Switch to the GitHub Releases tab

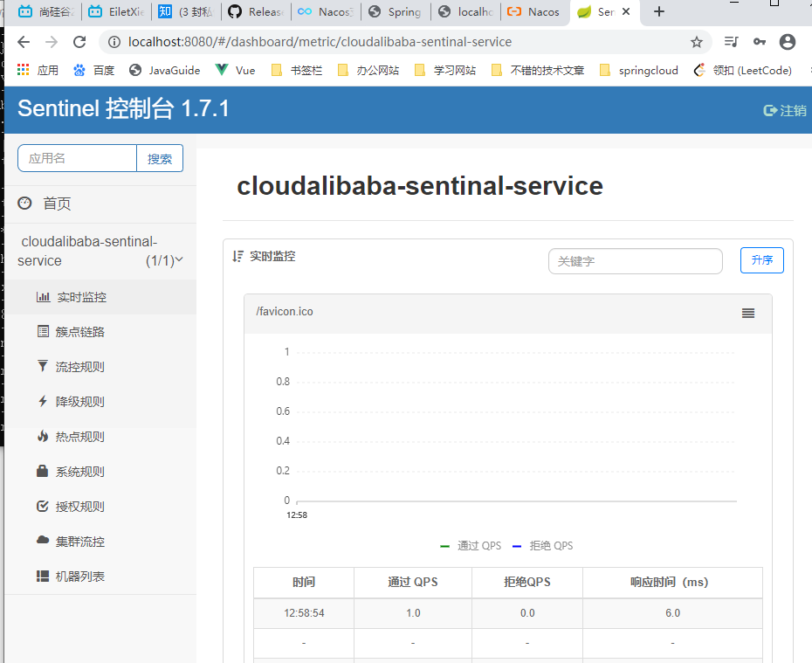click(x=257, y=11)
